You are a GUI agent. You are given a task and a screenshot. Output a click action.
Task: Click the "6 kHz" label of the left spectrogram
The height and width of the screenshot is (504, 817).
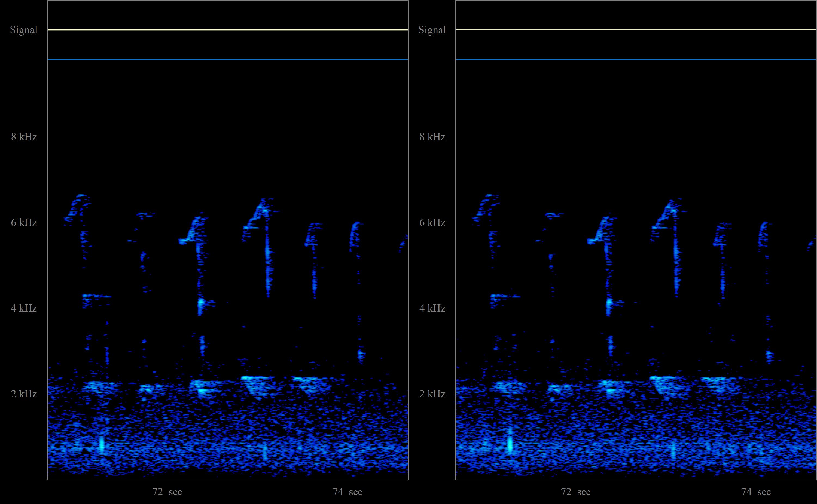(x=24, y=222)
